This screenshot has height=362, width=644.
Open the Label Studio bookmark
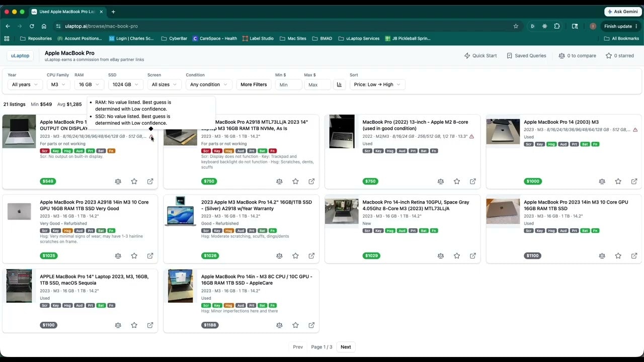pyautogui.click(x=258, y=38)
